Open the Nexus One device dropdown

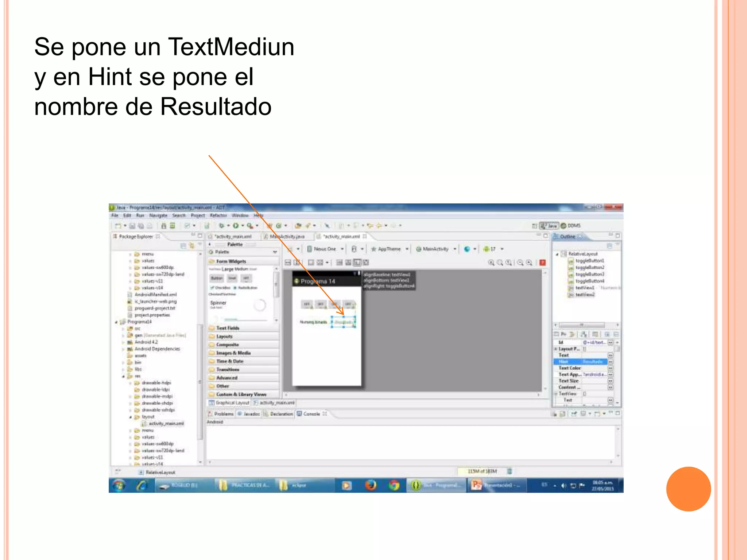[325, 249]
